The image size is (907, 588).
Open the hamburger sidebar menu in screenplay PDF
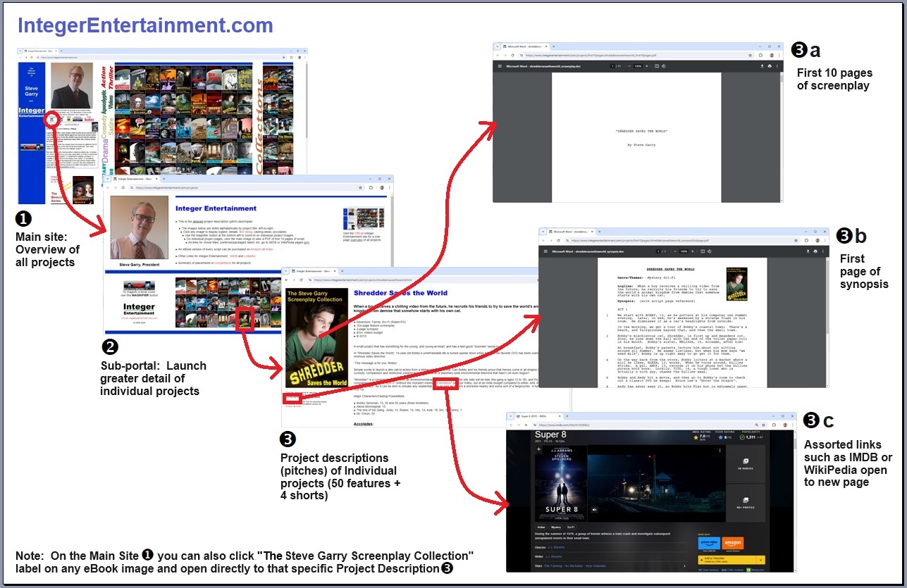pos(500,66)
